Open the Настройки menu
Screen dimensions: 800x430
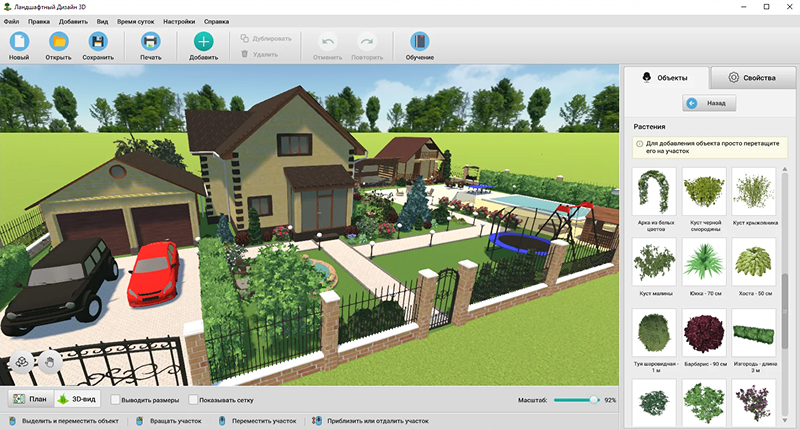(179, 20)
